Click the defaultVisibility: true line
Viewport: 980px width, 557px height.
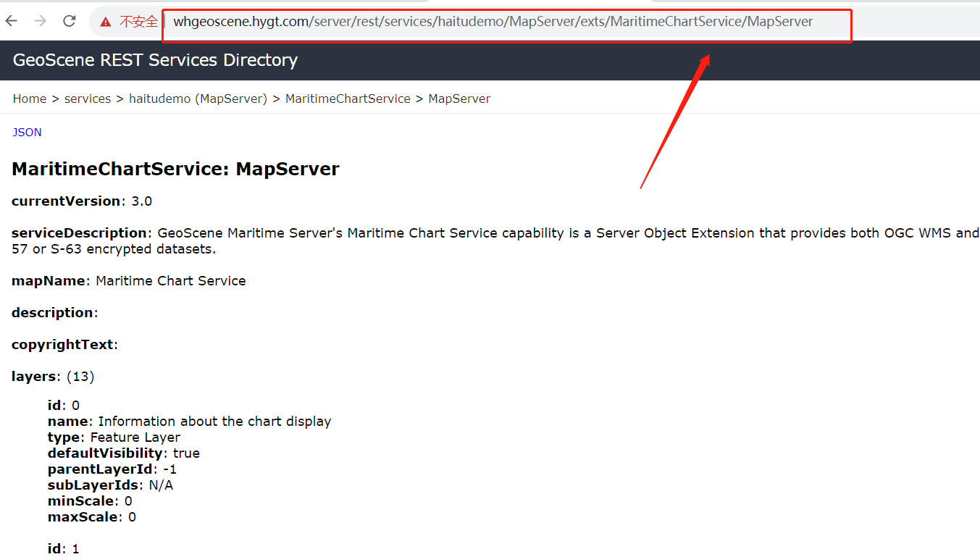point(124,453)
